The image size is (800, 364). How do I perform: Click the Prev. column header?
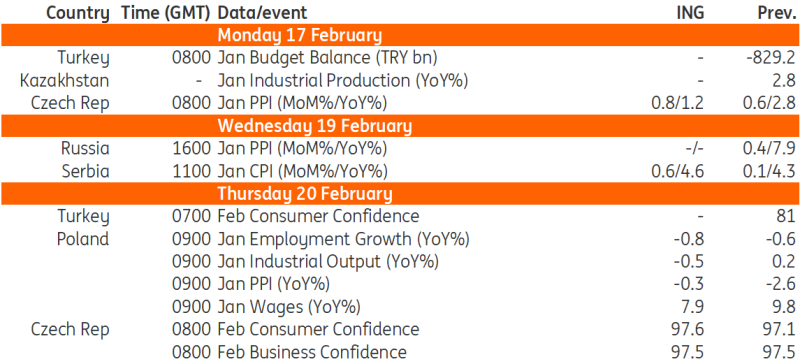point(777,13)
